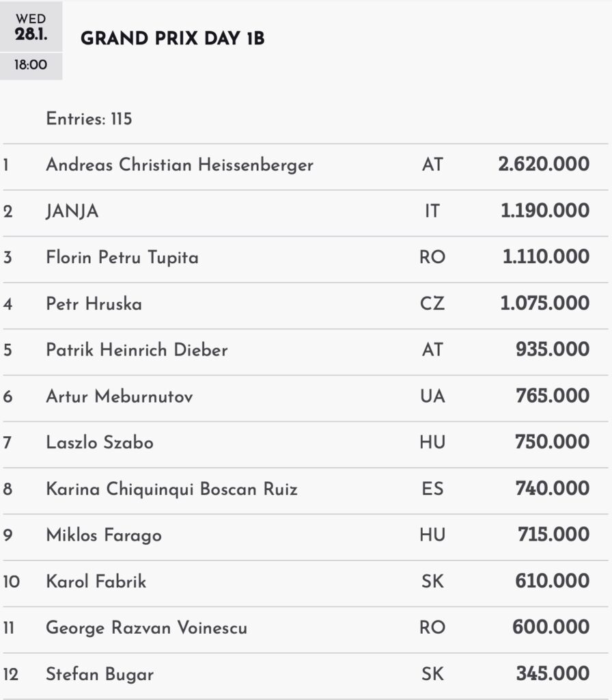612x700 pixels.
Task: Select the JANJA player name
Action: click(72, 211)
